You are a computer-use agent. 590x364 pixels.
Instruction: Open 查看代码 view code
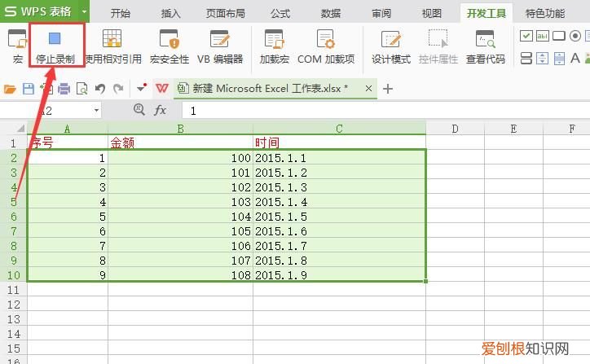click(486, 46)
